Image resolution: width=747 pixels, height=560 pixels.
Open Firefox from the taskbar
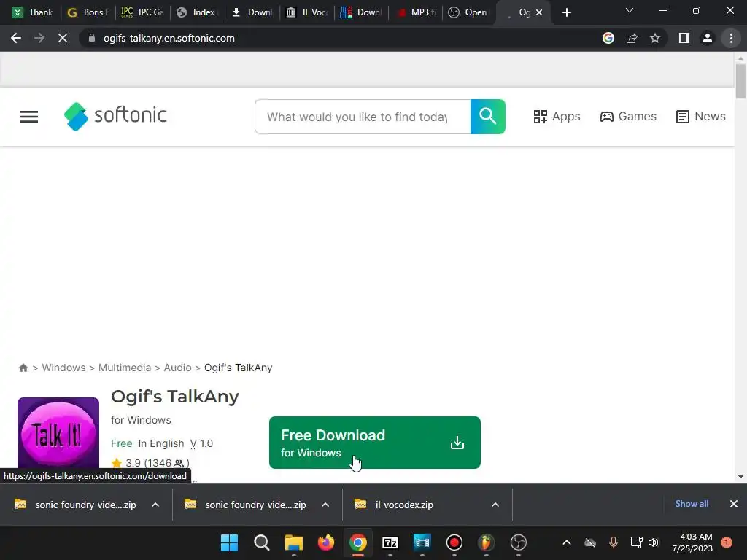(326, 542)
